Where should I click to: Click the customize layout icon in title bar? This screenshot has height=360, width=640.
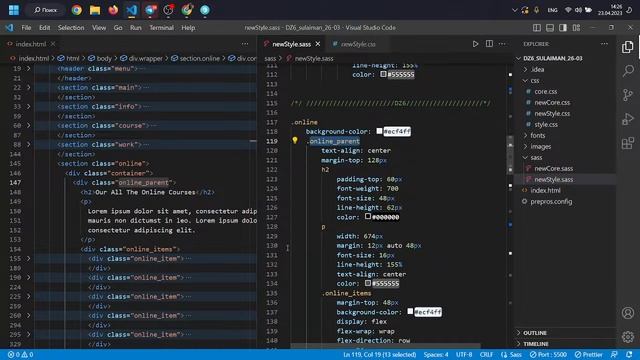(x=576, y=28)
